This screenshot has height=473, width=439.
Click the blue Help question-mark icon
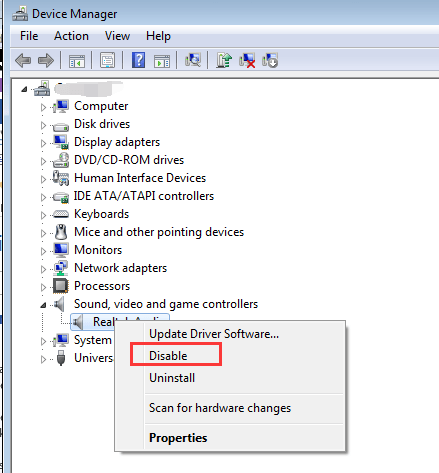point(138,60)
